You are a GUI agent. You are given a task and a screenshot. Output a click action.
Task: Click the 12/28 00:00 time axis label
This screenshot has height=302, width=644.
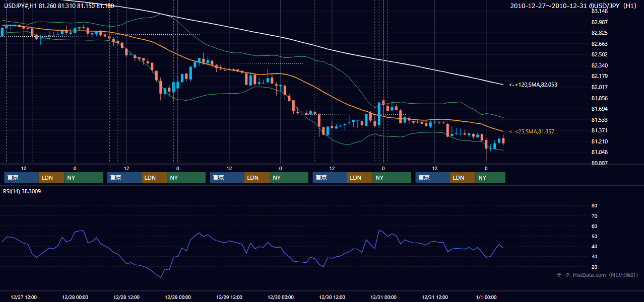pos(75,297)
